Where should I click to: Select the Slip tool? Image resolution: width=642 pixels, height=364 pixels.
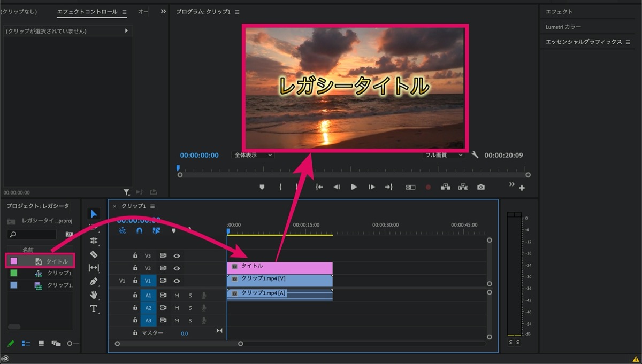tap(94, 268)
